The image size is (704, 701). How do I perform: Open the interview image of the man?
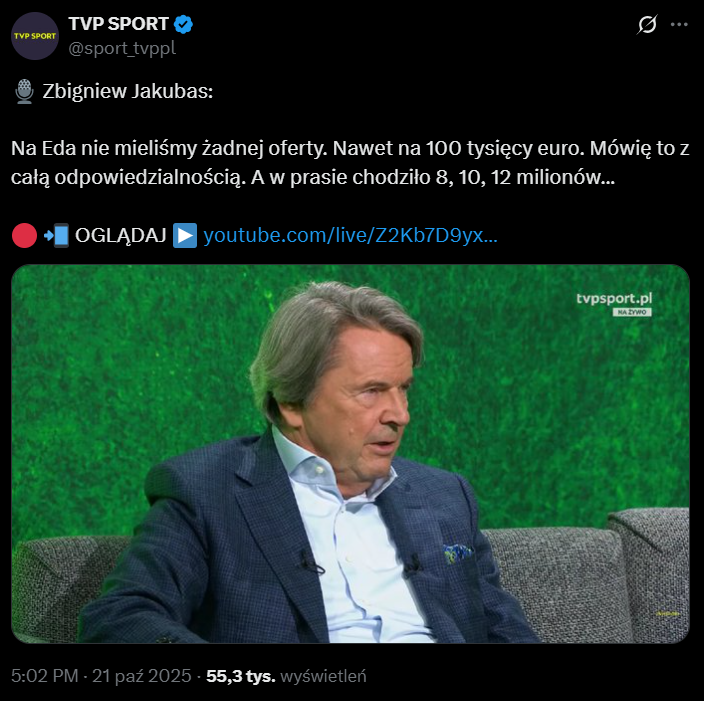click(350, 453)
